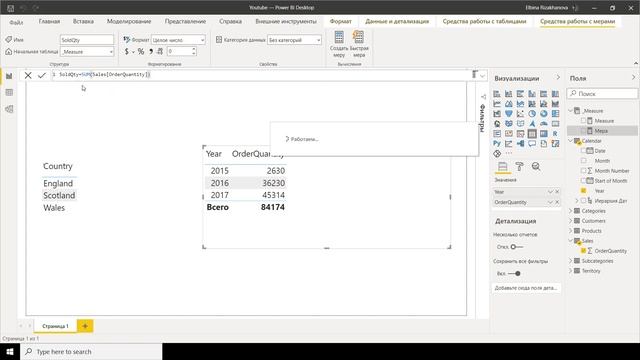Open the Формат data type dropdown
This screenshot has height=360, width=640.
tap(178, 40)
